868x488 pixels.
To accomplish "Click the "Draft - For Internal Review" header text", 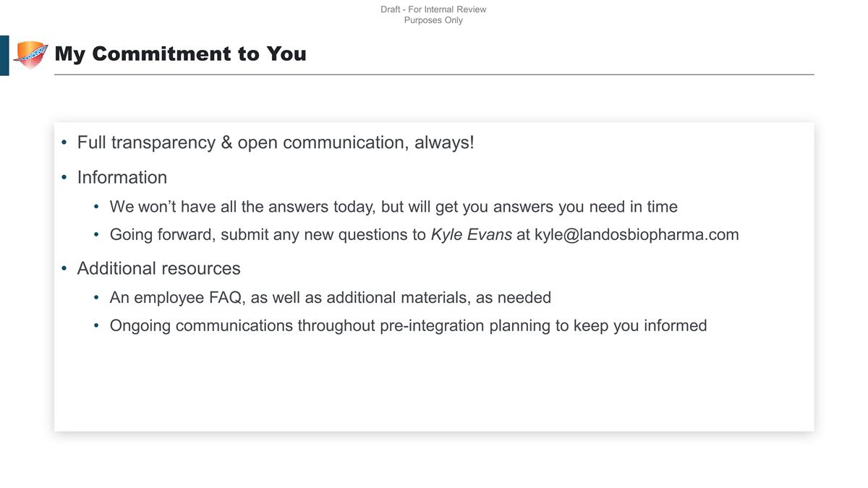I will click(x=433, y=9).
